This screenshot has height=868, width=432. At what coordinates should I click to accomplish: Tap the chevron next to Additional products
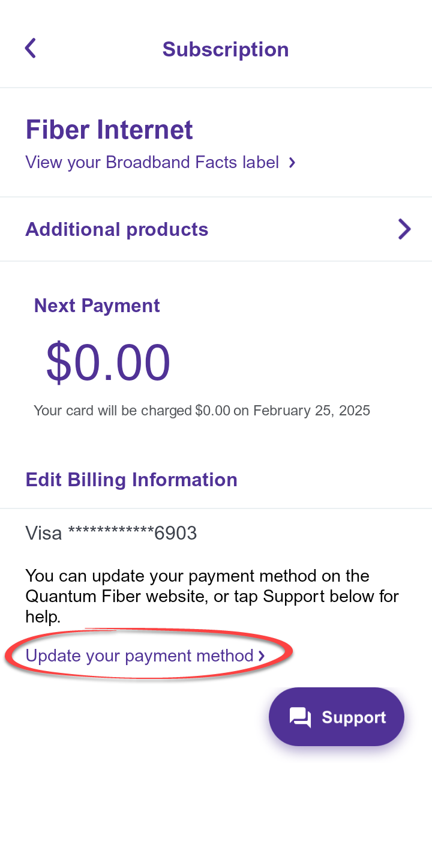tap(404, 229)
